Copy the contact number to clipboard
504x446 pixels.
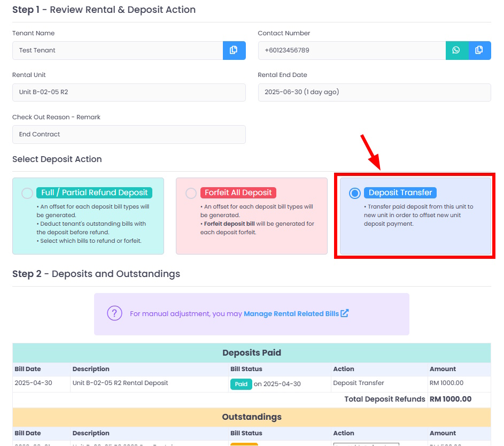(479, 50)
